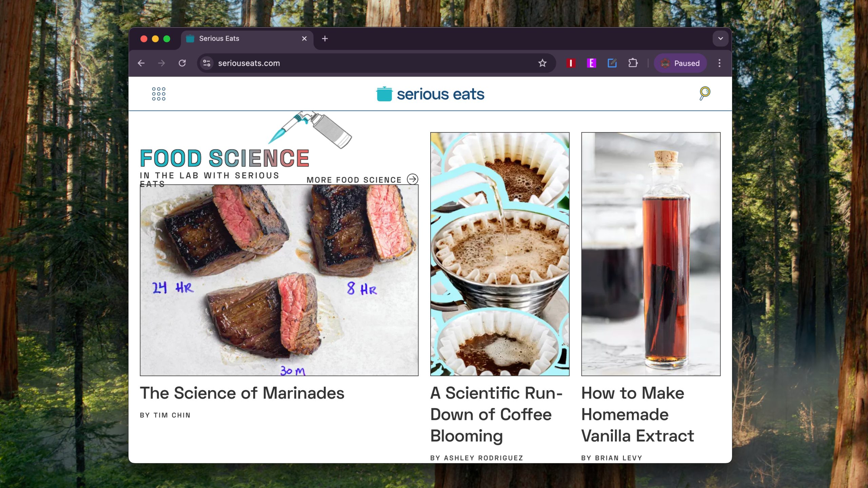
Task: Reload the current page
Action: [x=182, y=63]
